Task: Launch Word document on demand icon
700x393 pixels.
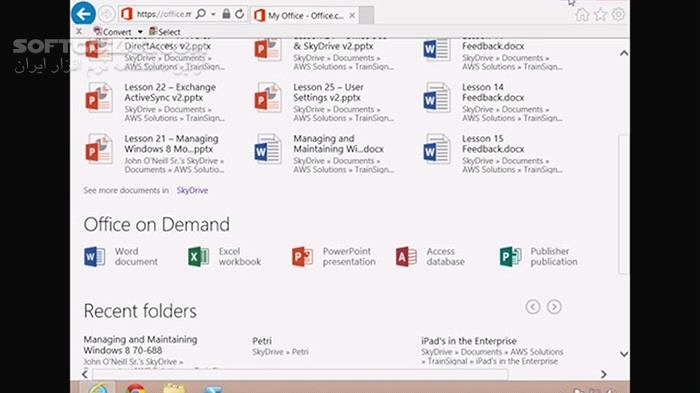Action: (95, 256)
